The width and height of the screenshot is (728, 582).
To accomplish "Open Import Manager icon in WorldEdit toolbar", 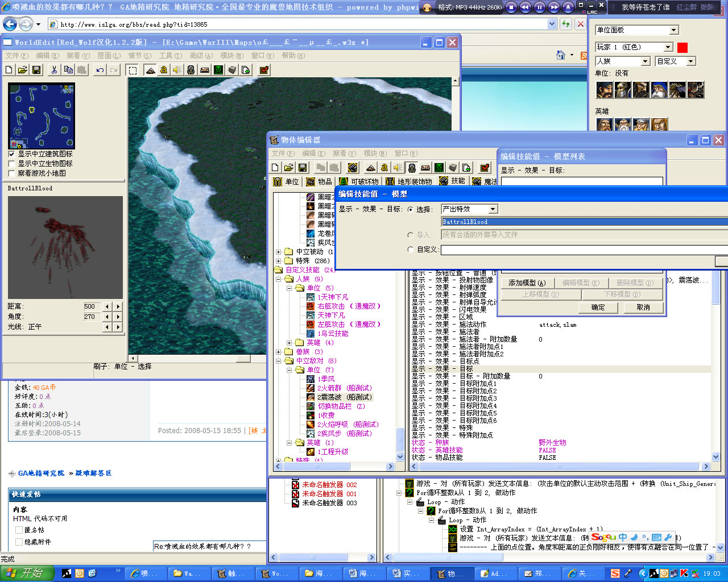I will [x=246, y=70].
